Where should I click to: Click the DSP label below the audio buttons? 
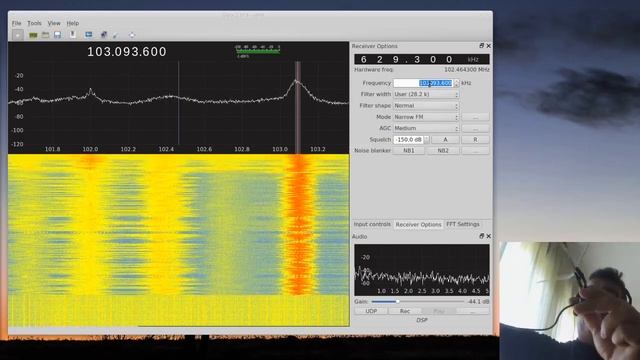[422, 320]
